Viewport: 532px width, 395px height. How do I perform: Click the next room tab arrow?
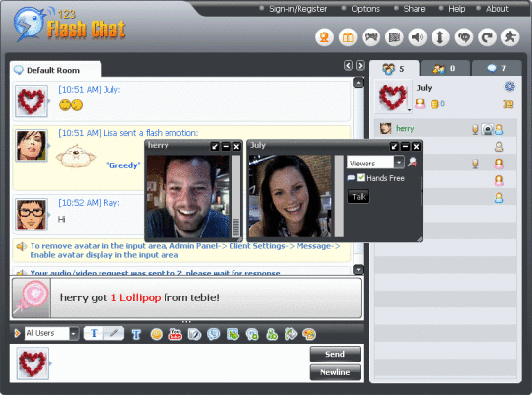(360, 65)
